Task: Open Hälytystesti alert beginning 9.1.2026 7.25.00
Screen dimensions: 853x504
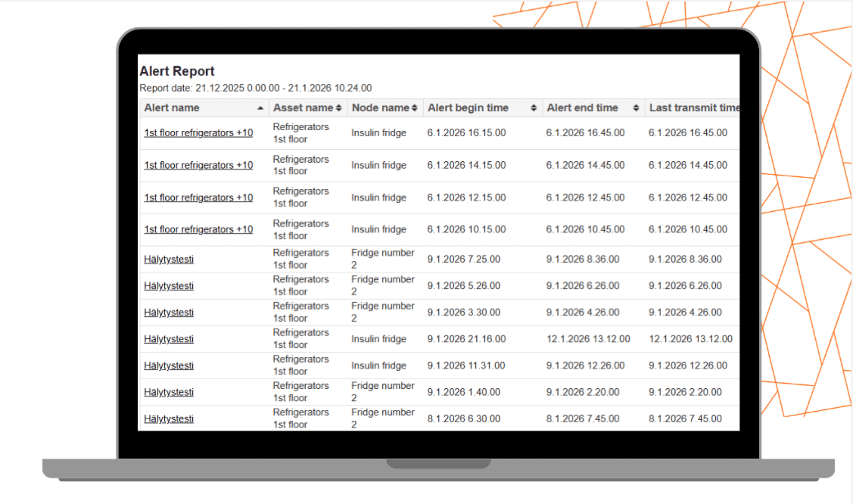Action: 169,260
